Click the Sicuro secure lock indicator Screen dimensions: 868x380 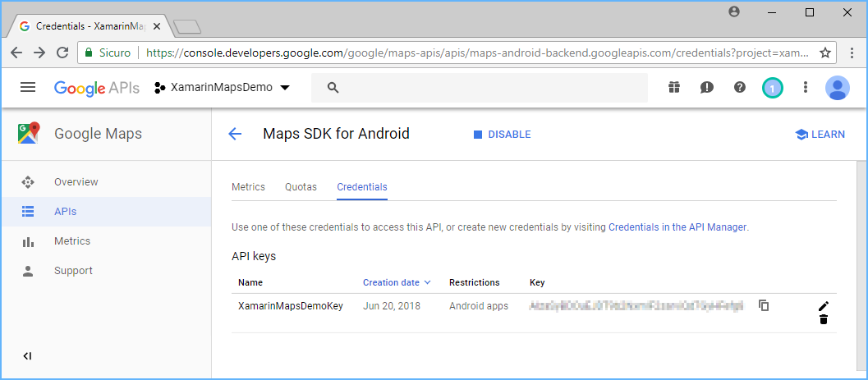tap(108, 53)
